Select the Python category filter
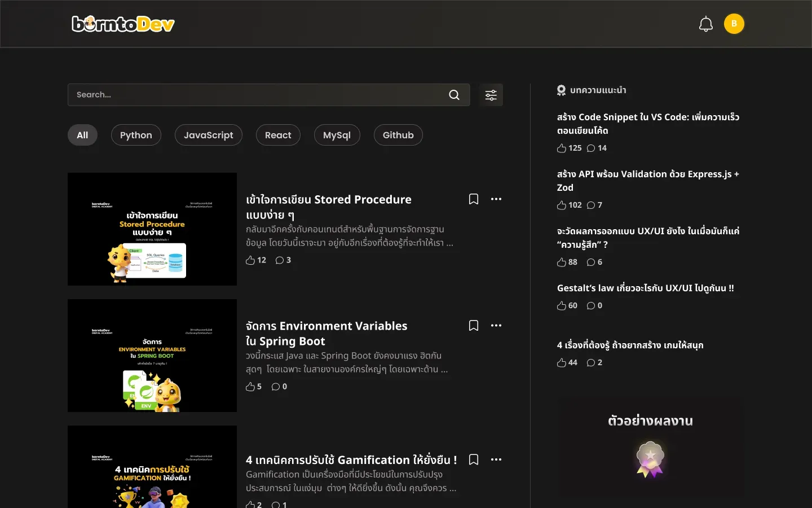 pos(136,135)
